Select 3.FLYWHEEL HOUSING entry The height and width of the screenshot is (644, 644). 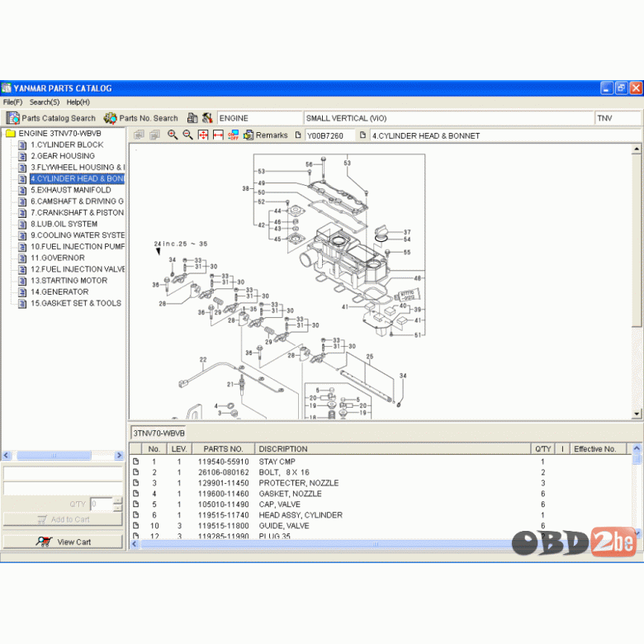(78, 167)
